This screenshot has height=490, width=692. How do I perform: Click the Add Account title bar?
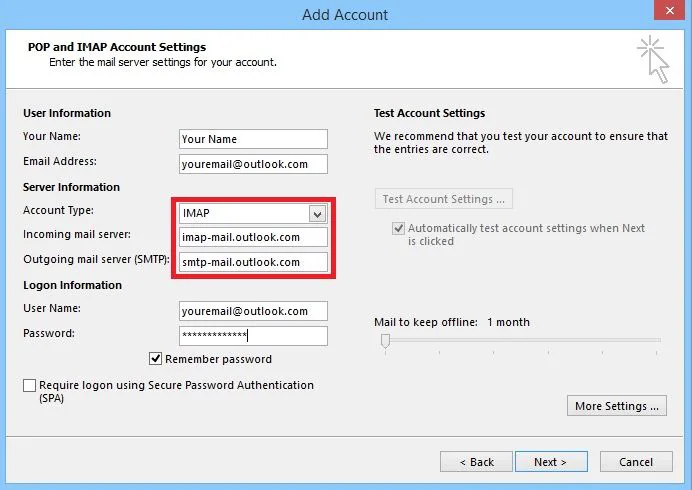344,14
